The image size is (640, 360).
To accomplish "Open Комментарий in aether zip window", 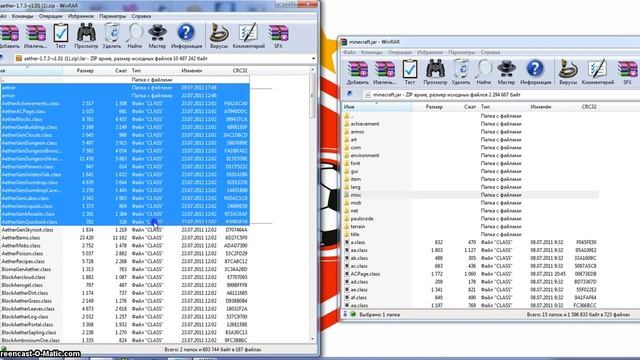I will click(249, 36).
